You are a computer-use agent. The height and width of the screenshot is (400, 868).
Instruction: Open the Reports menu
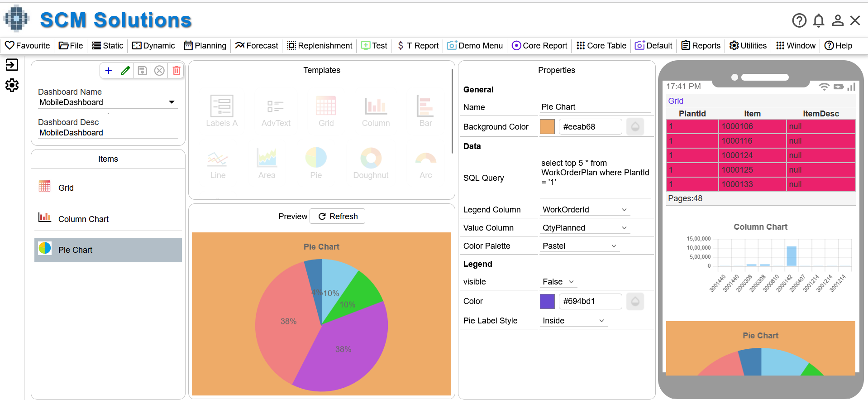[x=701, y=46]
